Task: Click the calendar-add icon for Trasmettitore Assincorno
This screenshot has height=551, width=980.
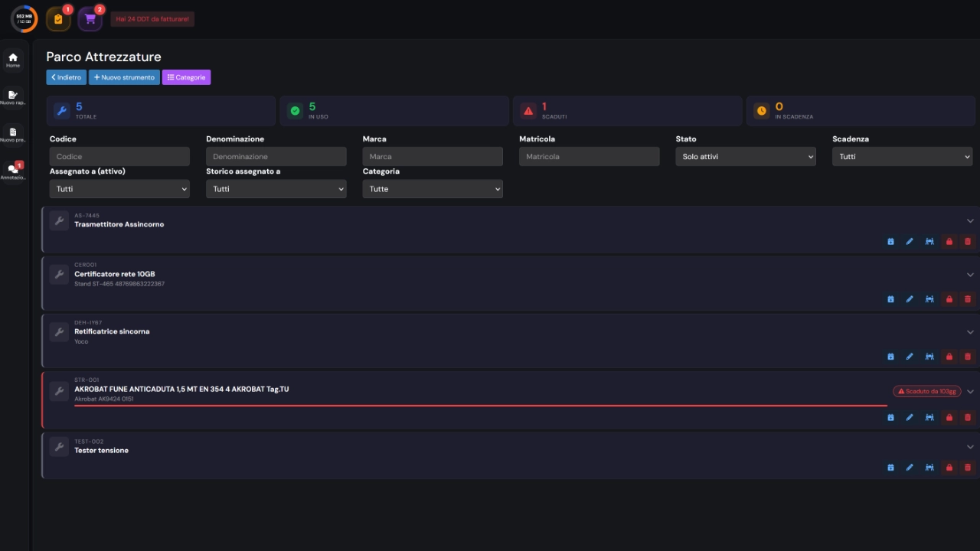Action: pos(890,242)
